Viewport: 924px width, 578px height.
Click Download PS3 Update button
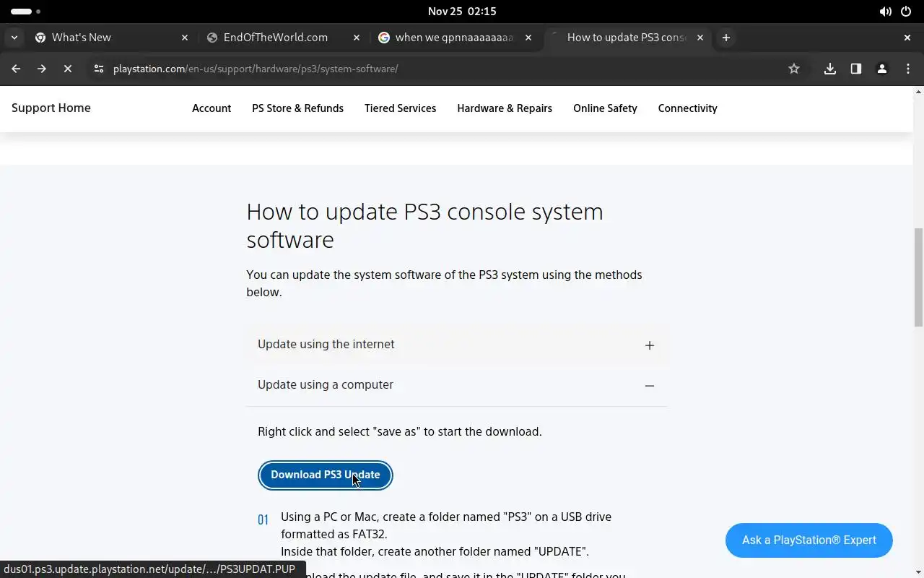click(326, 475)
